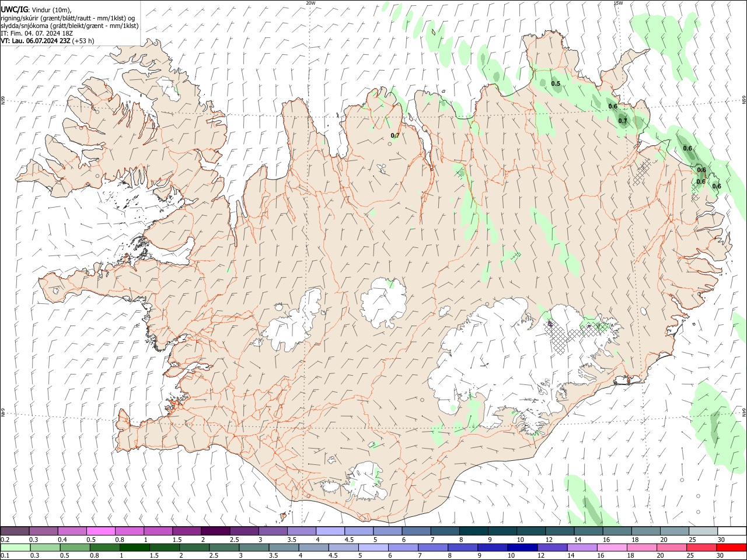
Task: Select the white upper legend swatch labeled 30
Action: click(732, 531)
